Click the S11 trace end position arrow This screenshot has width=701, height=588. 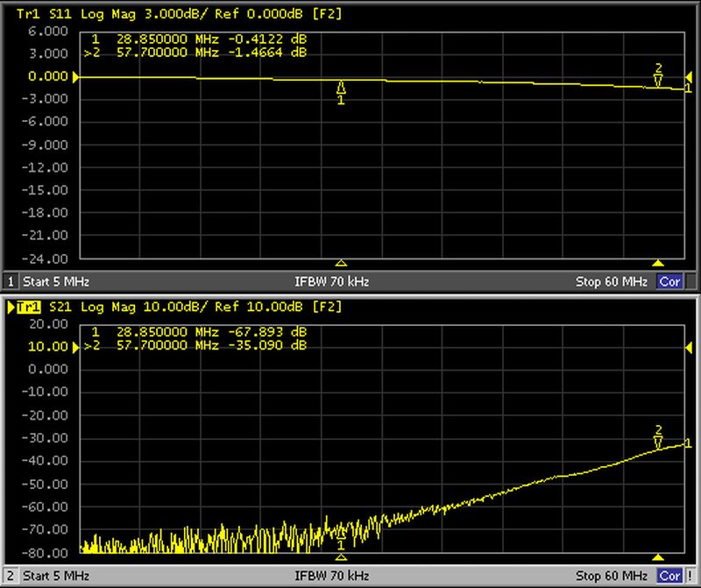click(689, 89)
